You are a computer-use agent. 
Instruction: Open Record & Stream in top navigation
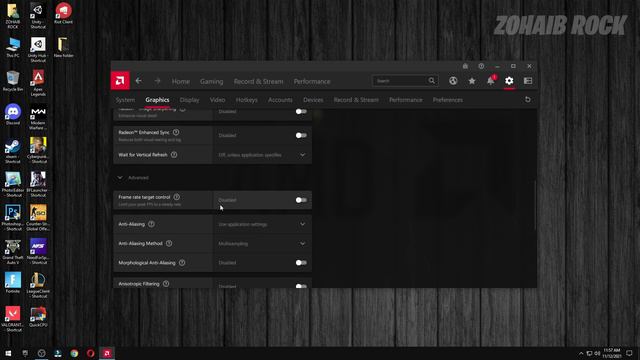pos(258,81)
